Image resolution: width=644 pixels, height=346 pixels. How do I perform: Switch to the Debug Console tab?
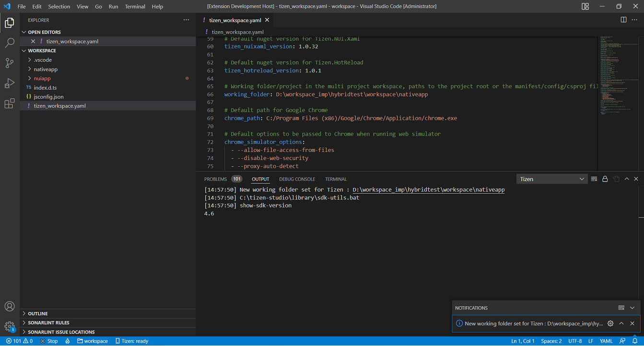(x=297, y=179)
